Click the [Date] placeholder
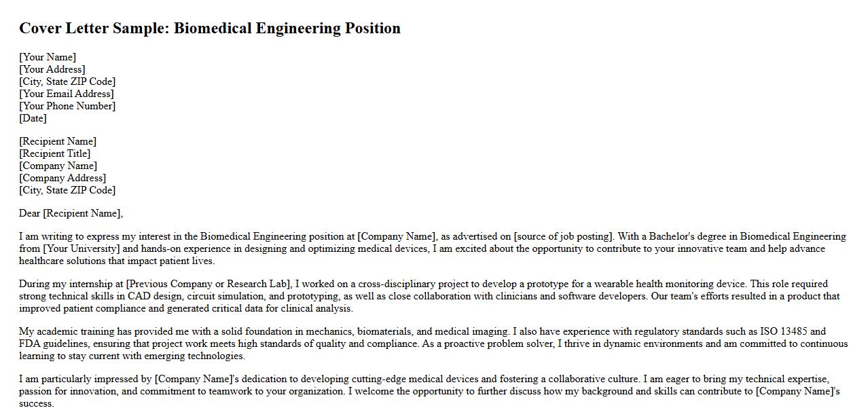The image size is (868, 408). tap(33, 118)
